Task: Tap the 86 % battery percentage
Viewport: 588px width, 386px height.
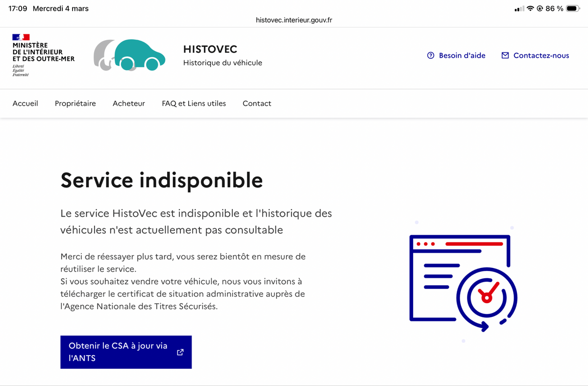Action: [x=554, y=9]
